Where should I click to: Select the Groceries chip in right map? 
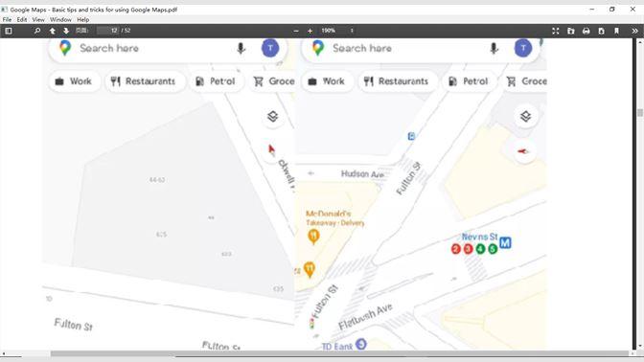point(525,81)
